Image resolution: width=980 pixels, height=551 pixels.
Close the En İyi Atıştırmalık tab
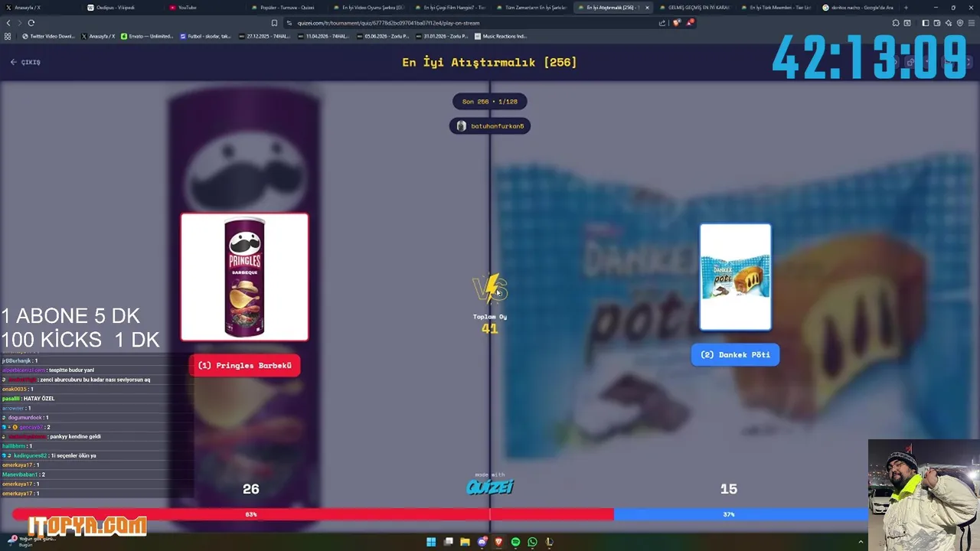click(x=647, y=8)
